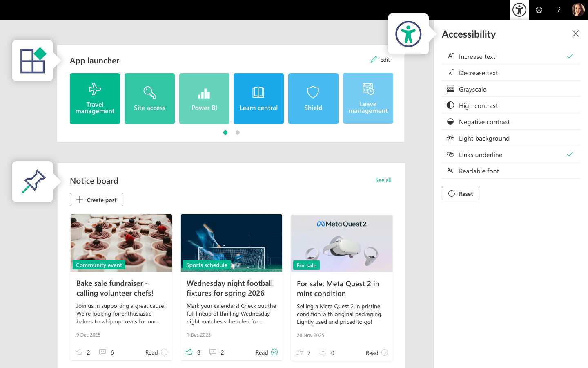
Task: Open the Travel management app tile
Action: pos(95,99)
